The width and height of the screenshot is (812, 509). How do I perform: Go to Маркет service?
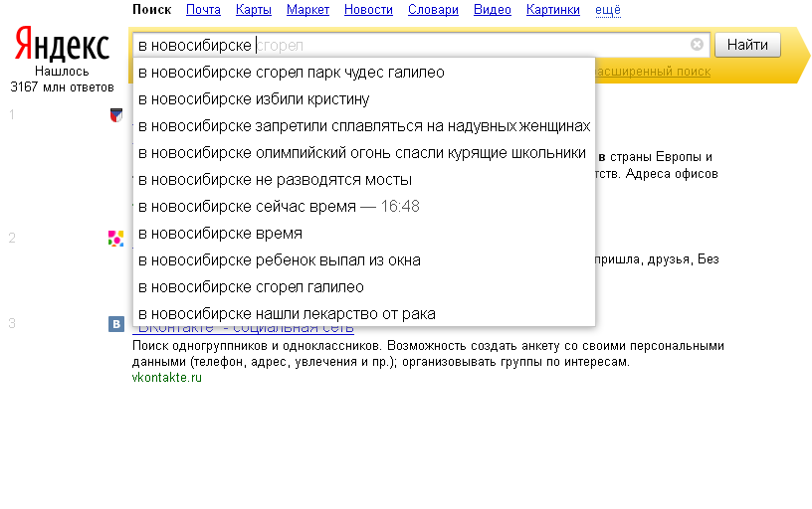[x=308, y=10]
